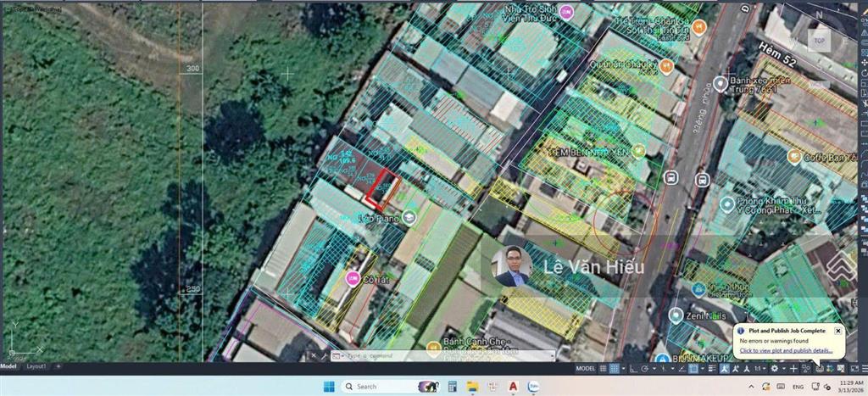Click TOP face of the ViewCube
The width and height of the screenshot is (868, 396).
(x=819, y=41)
